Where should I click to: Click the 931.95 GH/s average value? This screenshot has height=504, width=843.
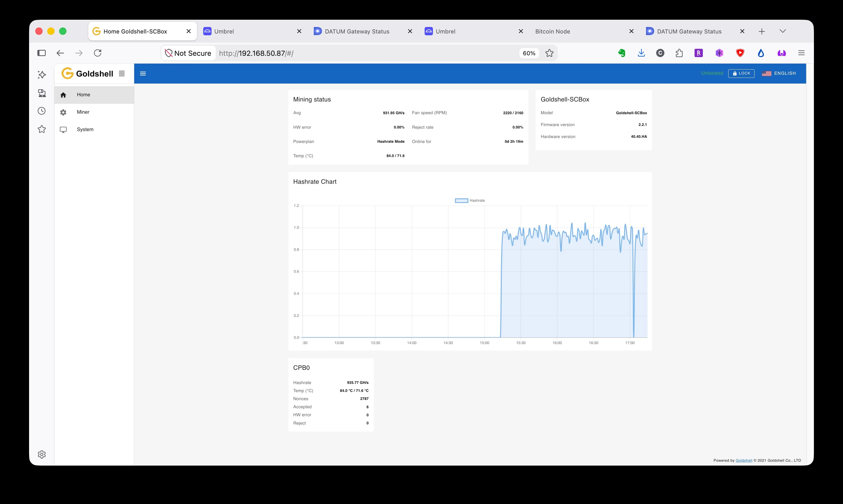[394, 113]
